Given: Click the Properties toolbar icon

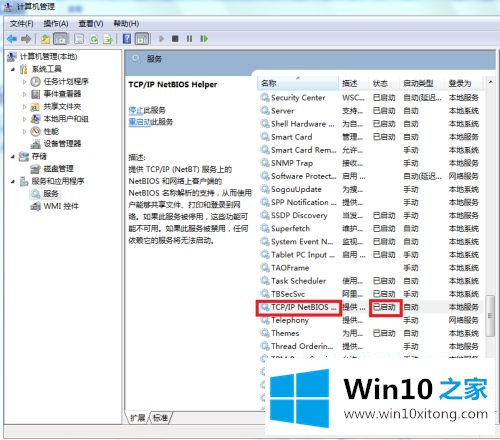Looking at the screenshot, I should point(79,39).
